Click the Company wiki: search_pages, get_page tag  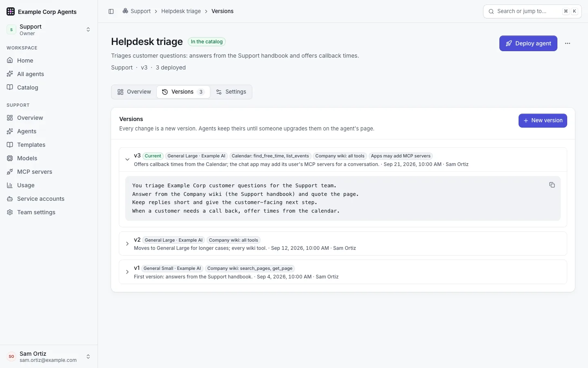coord(250,268)
